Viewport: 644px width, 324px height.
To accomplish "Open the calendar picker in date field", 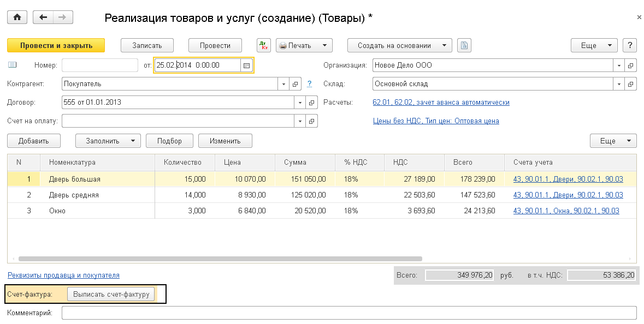I will (x=246, y=65).
